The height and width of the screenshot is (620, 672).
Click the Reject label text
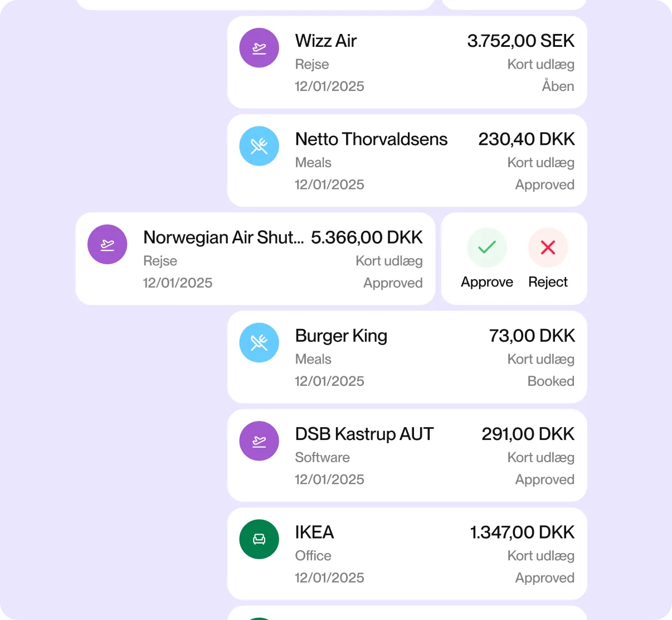[x=548, y=282]
